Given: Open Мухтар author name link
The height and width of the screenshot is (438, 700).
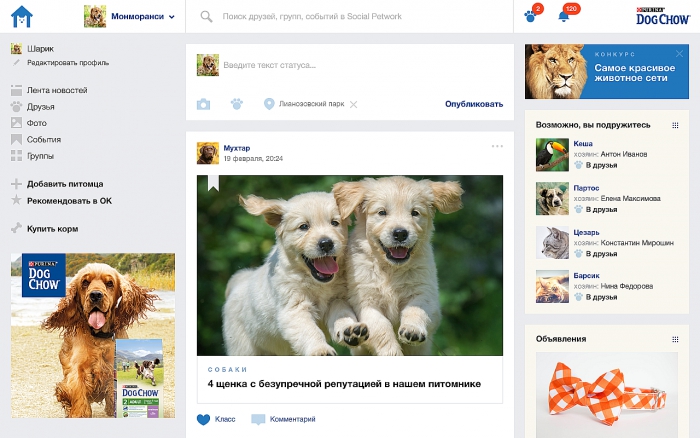Looking at the screenshot, I should coord(237,148).
